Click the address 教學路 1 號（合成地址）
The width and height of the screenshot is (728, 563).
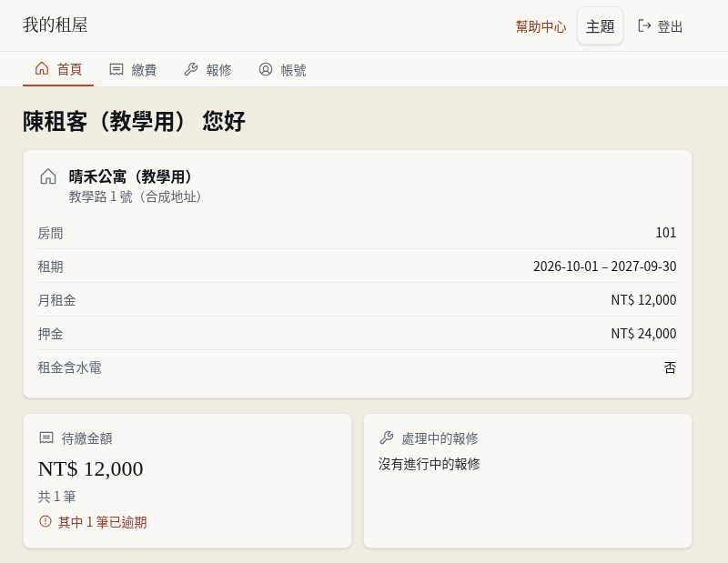(135, 196)
